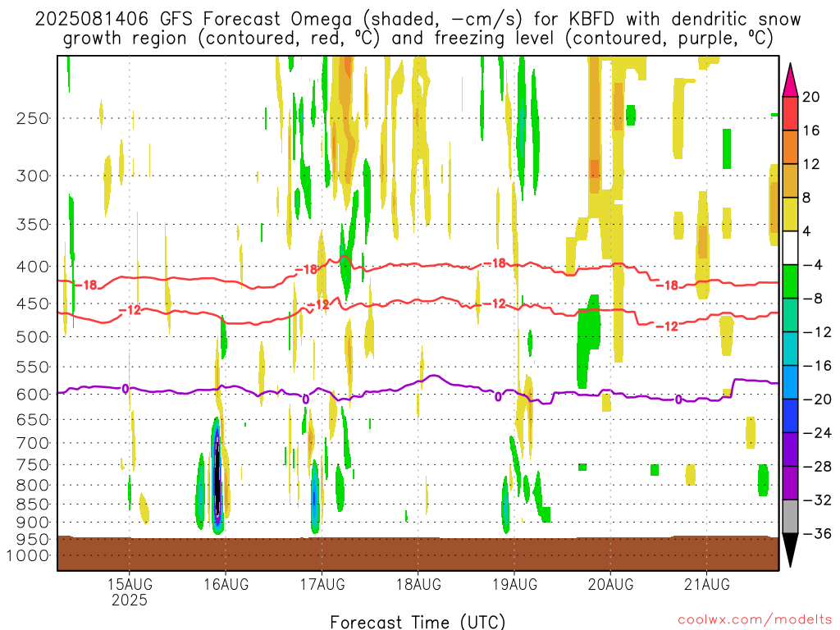Viewport: 840px width, 630px height.
Task: Click the chart title's first line
Action: click(418, 20)
